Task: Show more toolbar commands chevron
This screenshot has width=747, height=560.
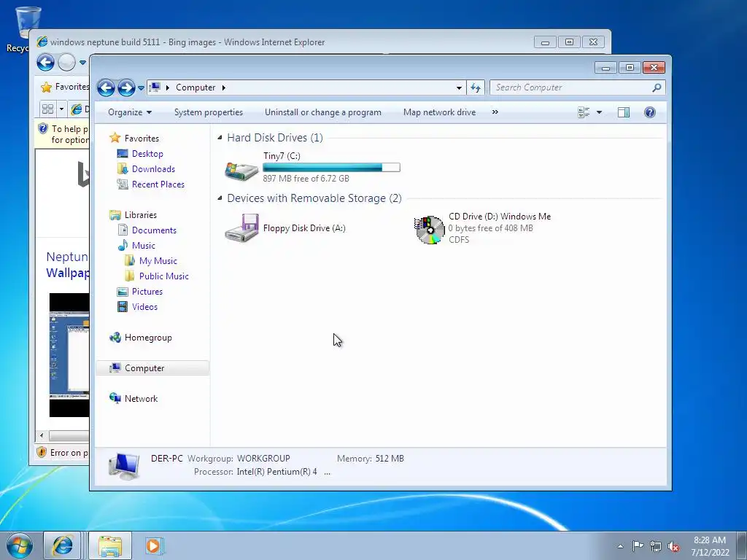Action: pyautogui.click(x=495, y=112)
